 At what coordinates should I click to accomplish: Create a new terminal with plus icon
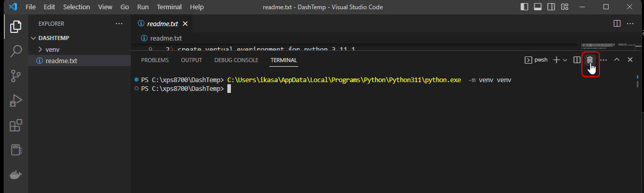pyautogui.click(x=556, y=60)
